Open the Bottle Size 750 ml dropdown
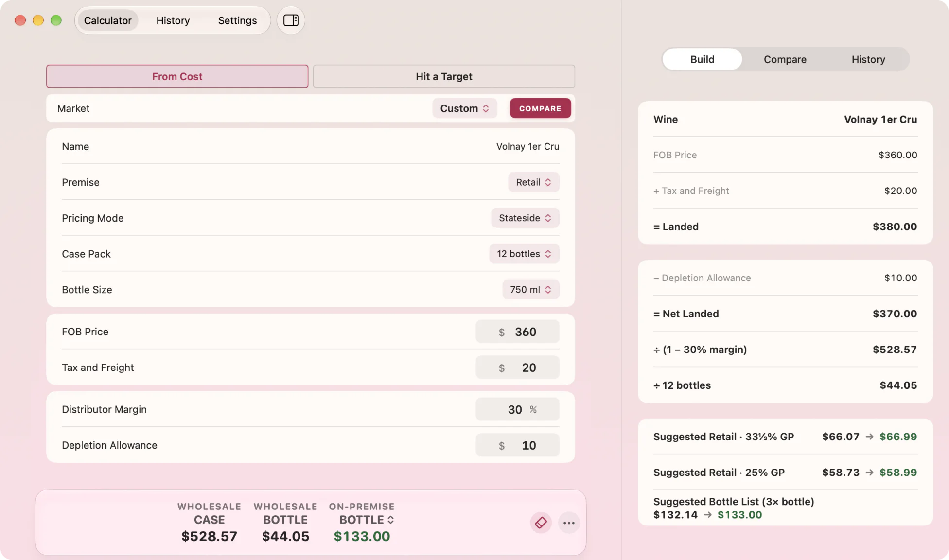Viewport: 949px width, 560px height. click(530, 290)
